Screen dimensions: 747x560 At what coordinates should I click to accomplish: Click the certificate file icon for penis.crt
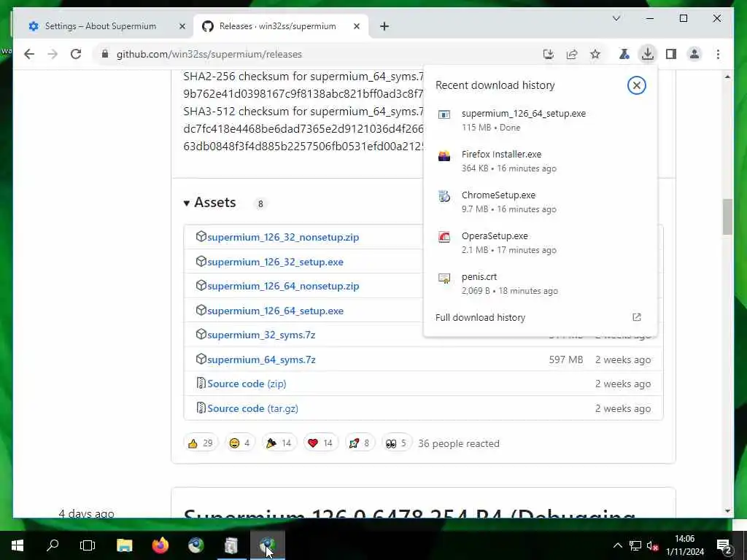pyautogui.click(x=444, y=278)
